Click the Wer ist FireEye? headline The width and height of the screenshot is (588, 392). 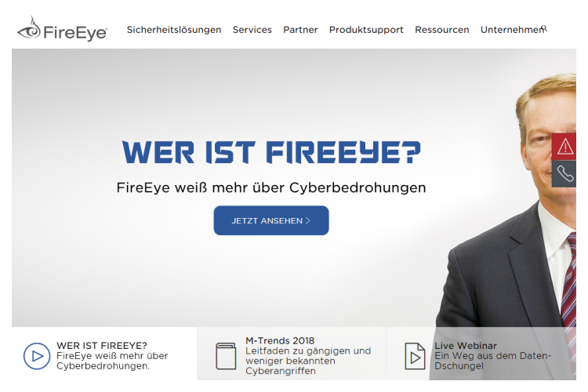click(x=271, y=152)
